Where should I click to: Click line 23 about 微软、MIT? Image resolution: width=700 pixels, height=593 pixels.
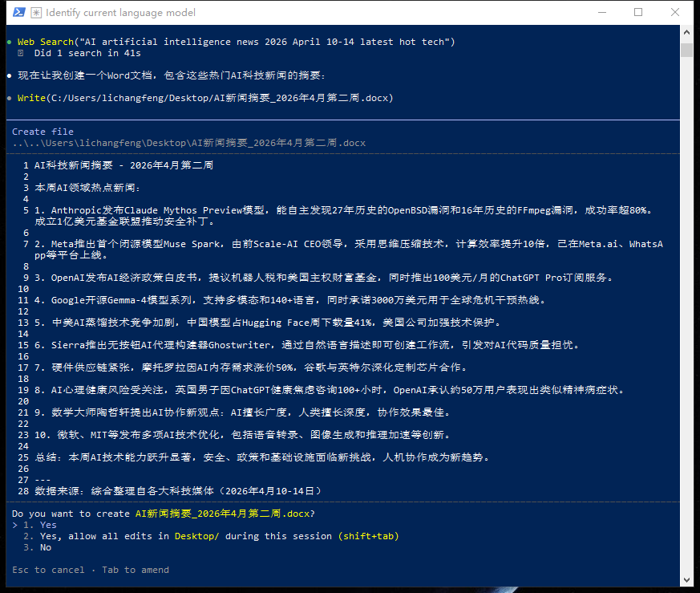coord(242,435)
